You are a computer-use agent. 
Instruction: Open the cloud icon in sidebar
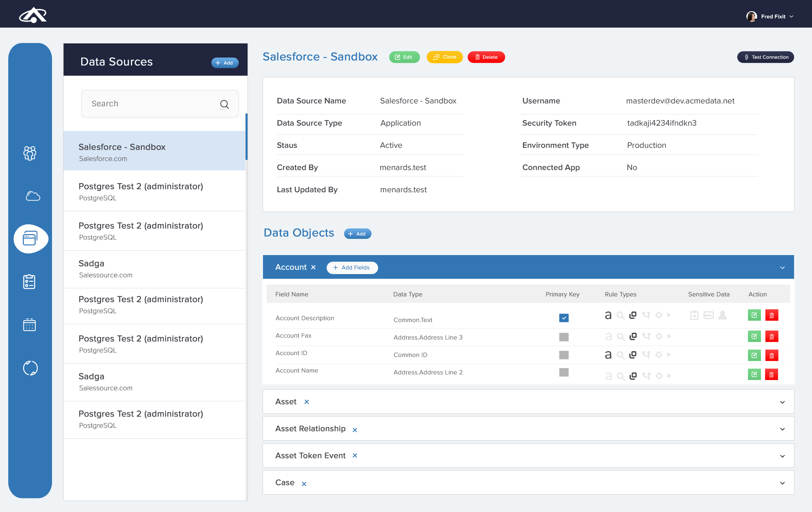tap(33, 196)
